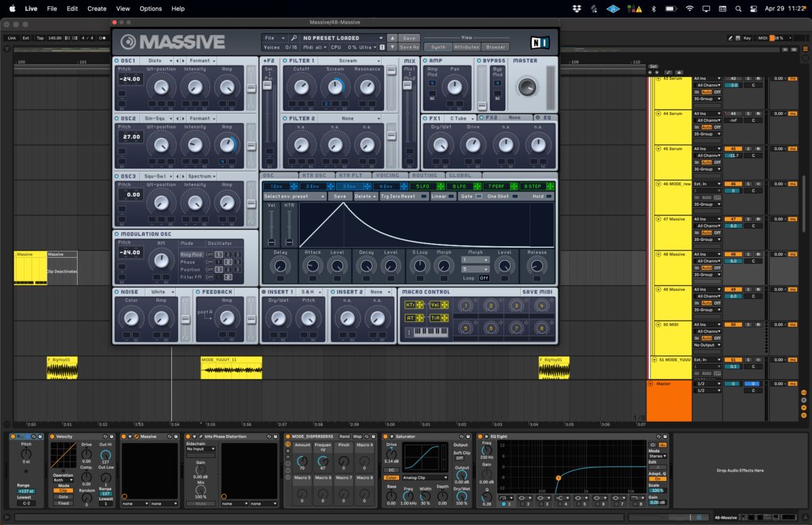
Task: Open the OSC2 Formant mode dropdown
Action: [202, 118]
